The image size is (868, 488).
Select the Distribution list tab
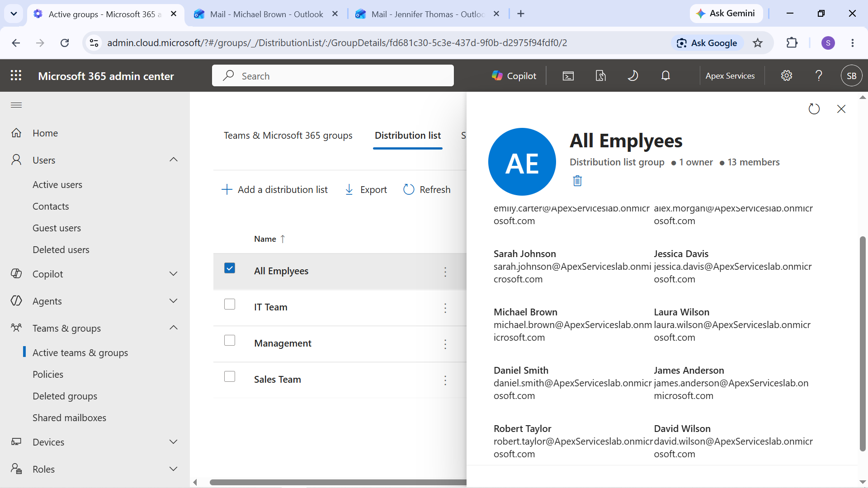pyautogui.click(x=408, y=136)
